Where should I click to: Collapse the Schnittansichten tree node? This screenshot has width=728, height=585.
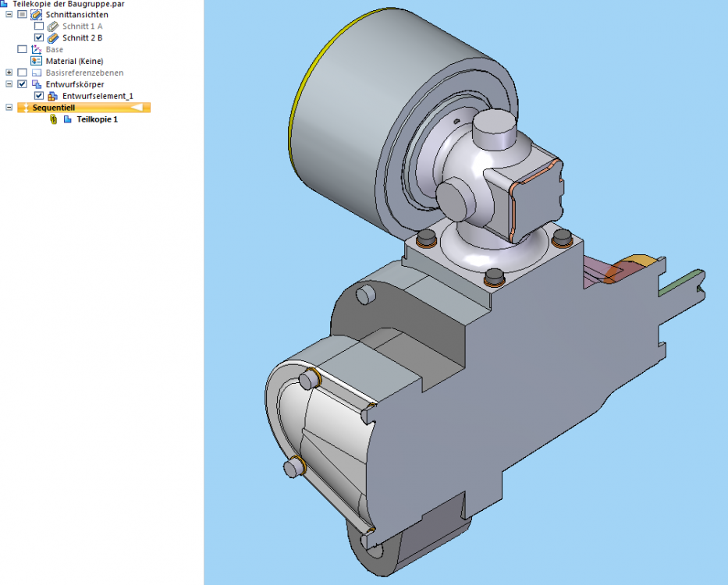click(9, 14)
